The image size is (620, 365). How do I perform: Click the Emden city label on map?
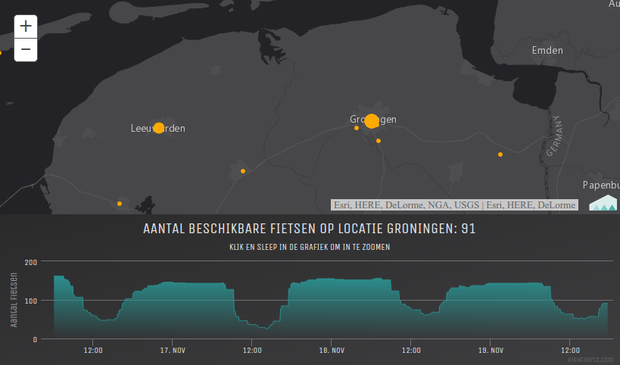point(547,50)
